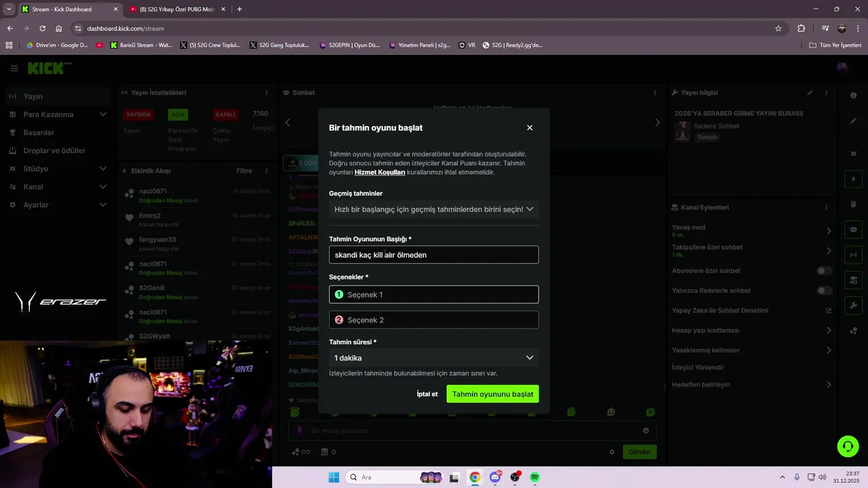Click the profile avatar at top right
This screenshot has width=868, height=488.
(x=842, y=67)
